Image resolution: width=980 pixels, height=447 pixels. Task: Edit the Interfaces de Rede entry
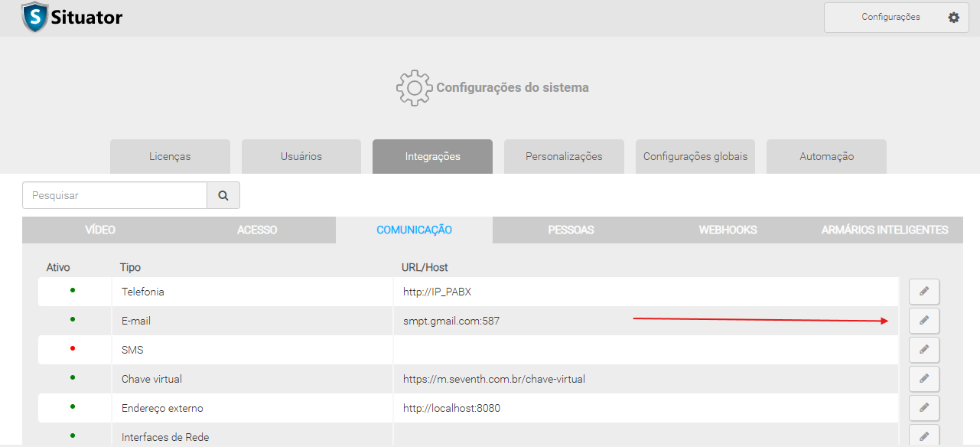[923, 436]
